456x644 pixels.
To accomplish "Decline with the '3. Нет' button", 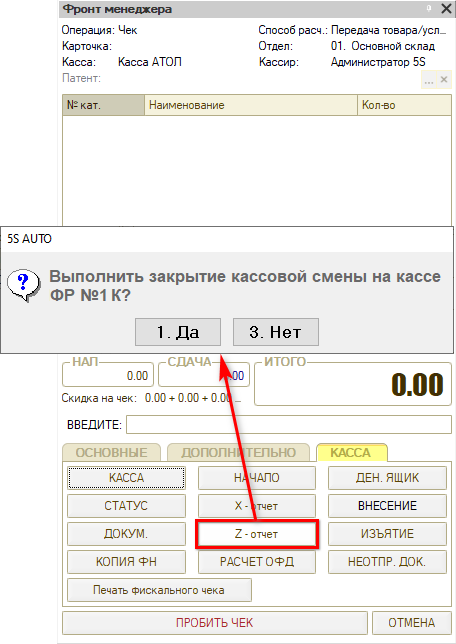I will pos(276,332).
